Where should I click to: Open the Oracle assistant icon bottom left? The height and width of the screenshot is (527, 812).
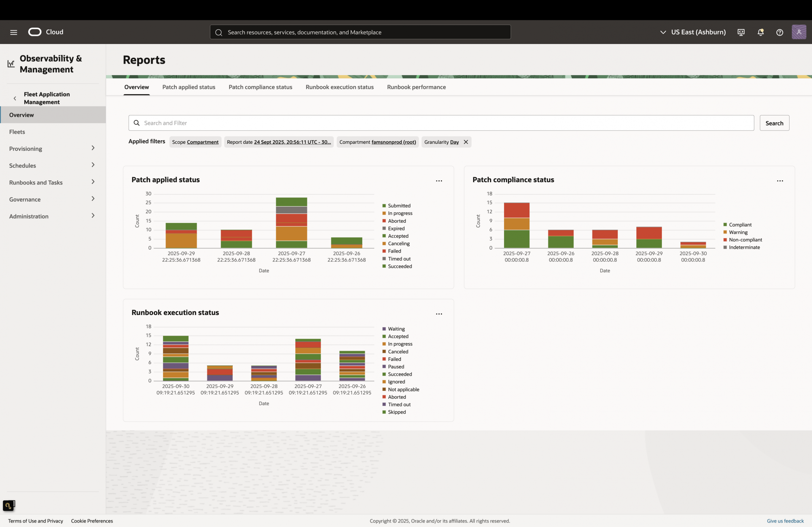[9, 505]
